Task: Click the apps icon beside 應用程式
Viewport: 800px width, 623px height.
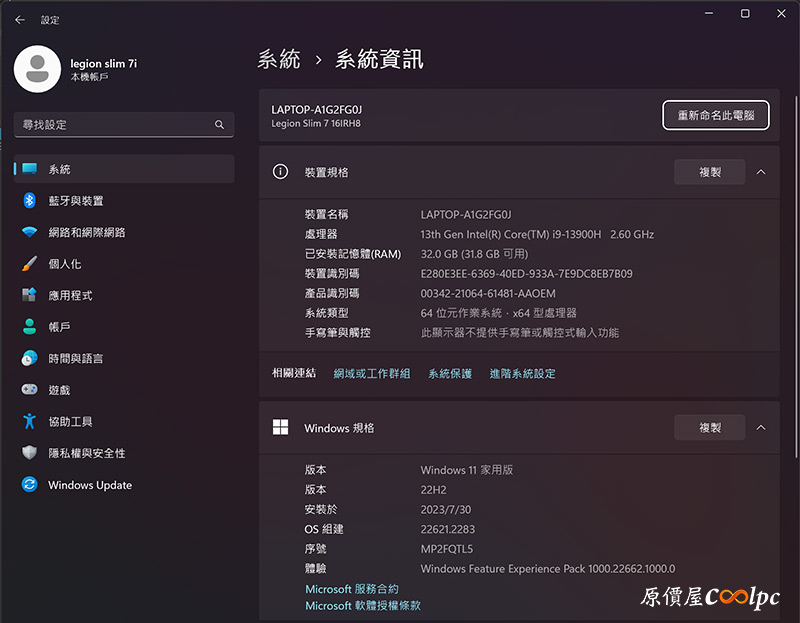Action: 30,295
